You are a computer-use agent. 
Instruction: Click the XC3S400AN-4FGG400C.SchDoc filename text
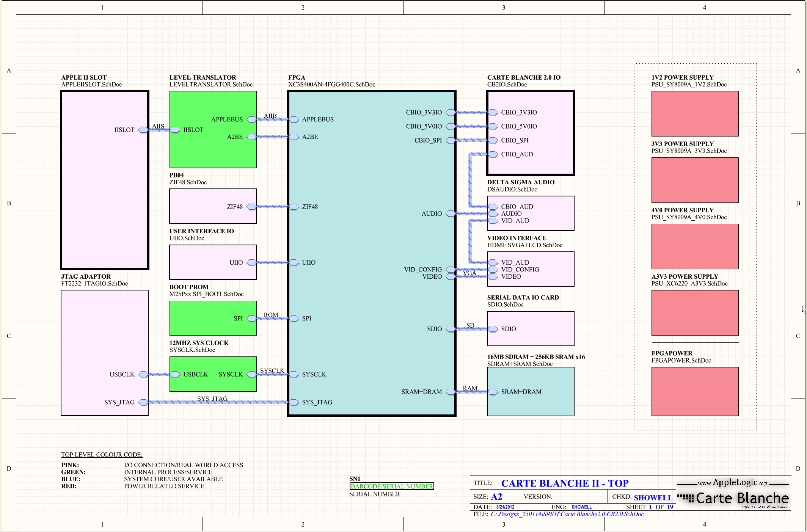331,85
